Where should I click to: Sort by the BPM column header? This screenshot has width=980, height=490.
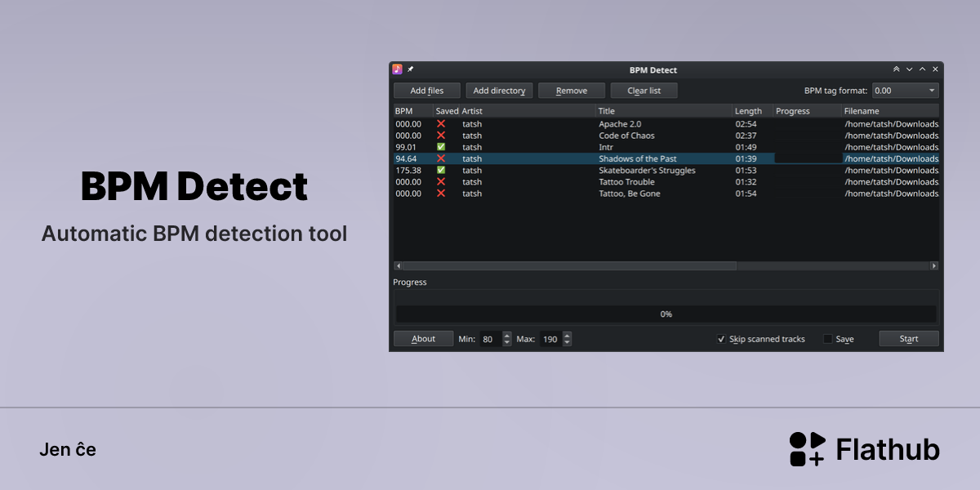coord(413,111)
